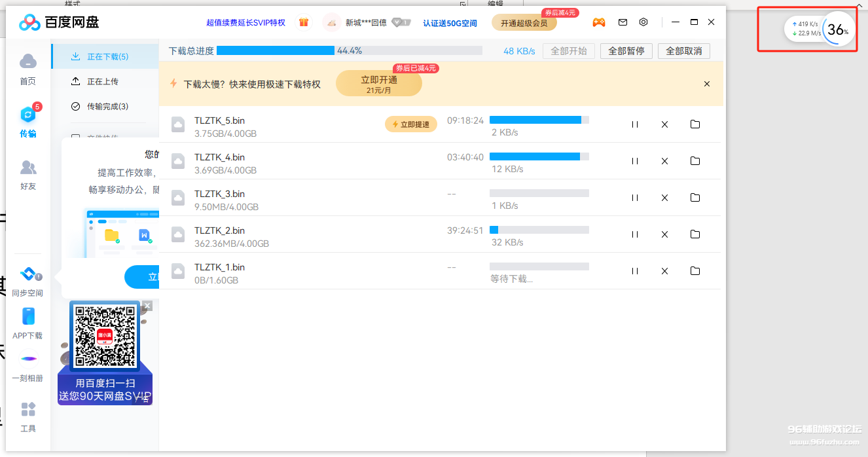Click the file icon beside TLZTK_5.bin
868x457 pixels.
(178, 125)
